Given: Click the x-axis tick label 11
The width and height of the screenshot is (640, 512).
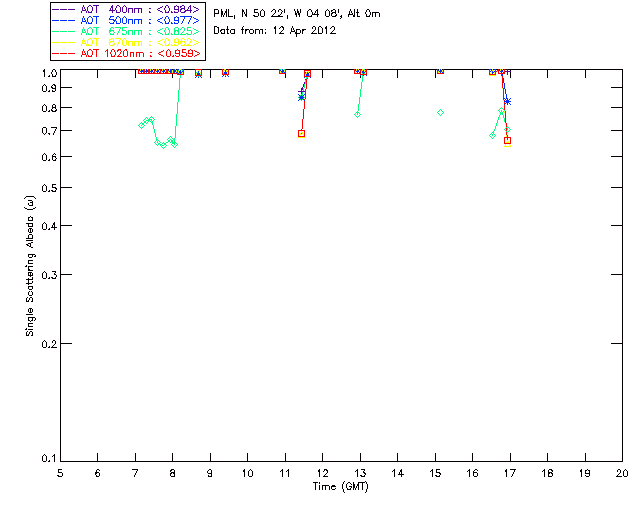Looking at the screenshot, I should (285, 473).
